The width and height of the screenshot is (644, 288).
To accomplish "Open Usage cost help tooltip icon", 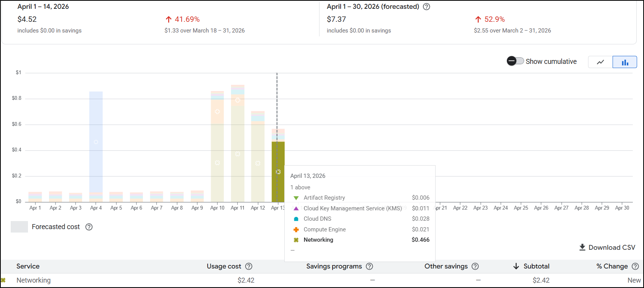I will coord(249,266).
